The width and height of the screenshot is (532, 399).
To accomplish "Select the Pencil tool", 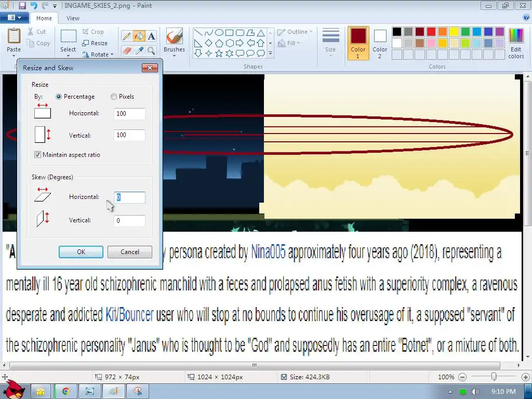I will tap(127, 36).
